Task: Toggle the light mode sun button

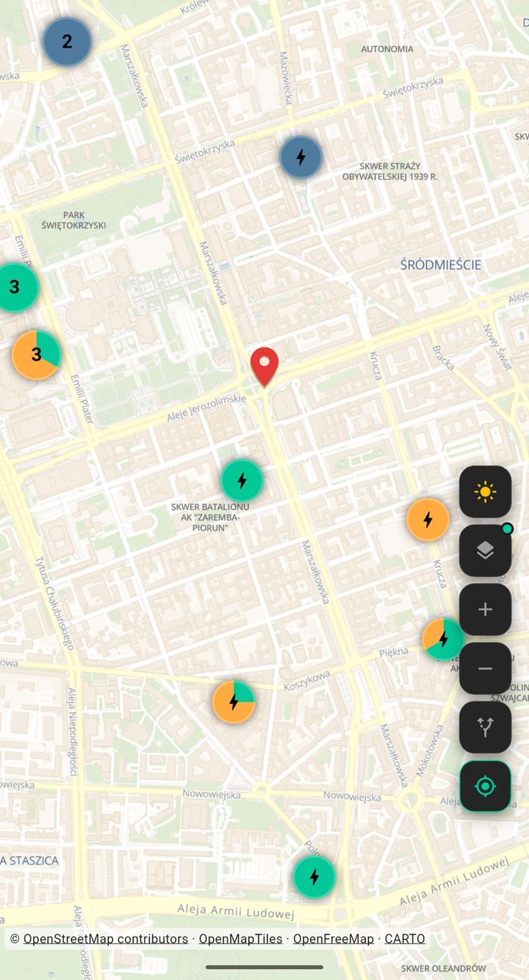Action: pyautogui.click(x=485, y=492)
